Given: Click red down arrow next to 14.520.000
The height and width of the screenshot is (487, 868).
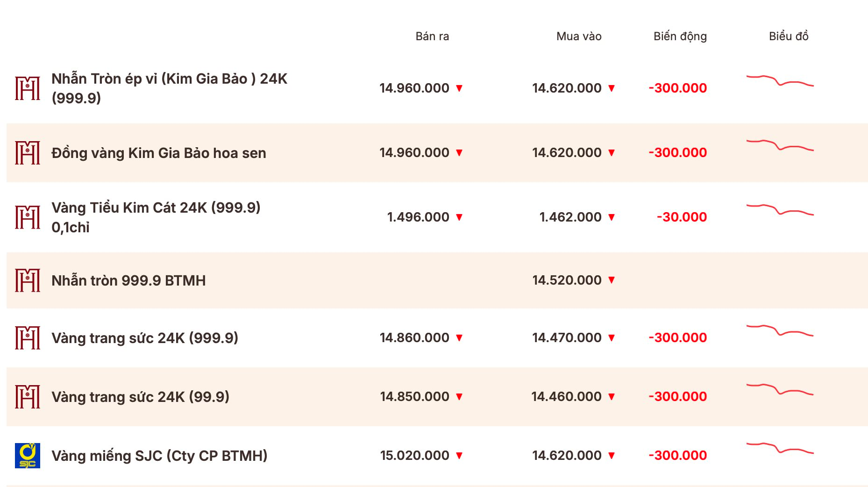Looking at the screenshot, I should [x=612, y=280].
